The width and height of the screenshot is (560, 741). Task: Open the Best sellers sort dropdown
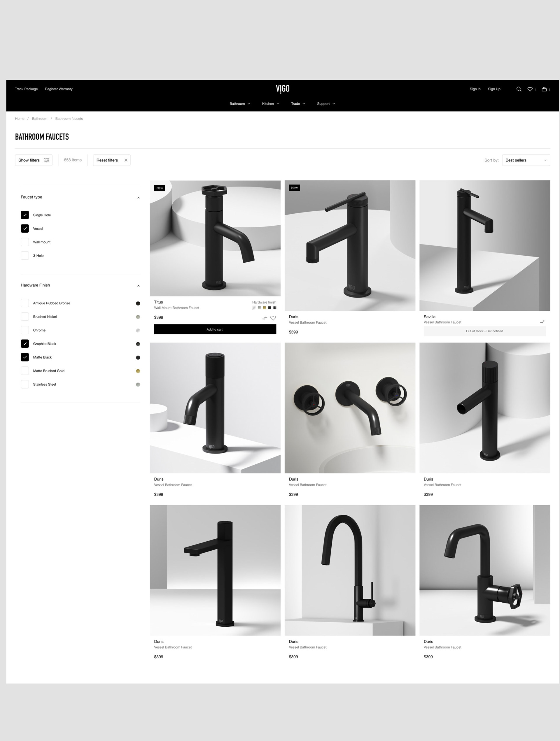526,160
